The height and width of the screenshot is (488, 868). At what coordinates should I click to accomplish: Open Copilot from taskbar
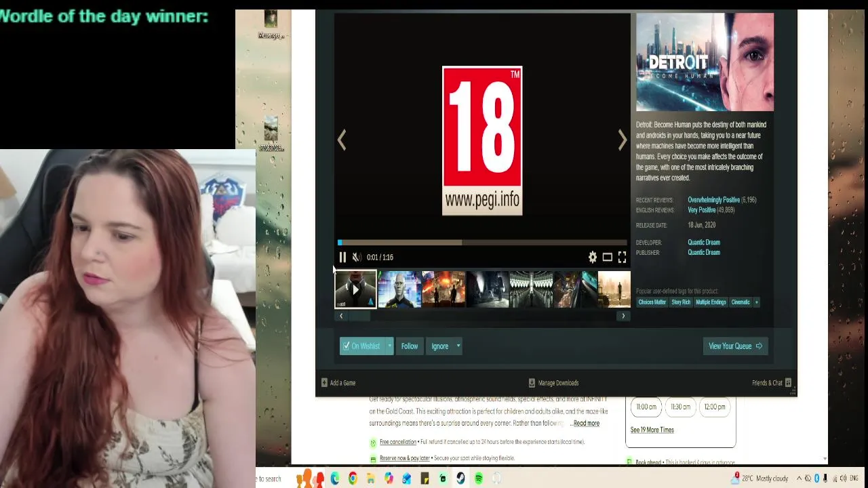pos(389,479)
